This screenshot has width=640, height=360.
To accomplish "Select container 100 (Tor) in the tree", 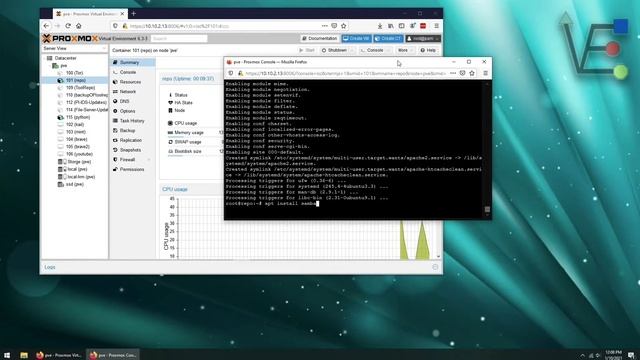I will (74, 73).
